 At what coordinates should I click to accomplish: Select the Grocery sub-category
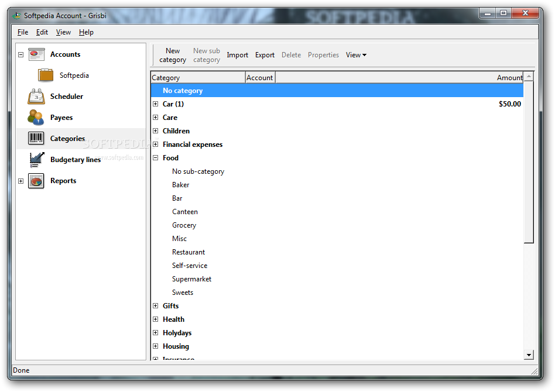point(184,225)
